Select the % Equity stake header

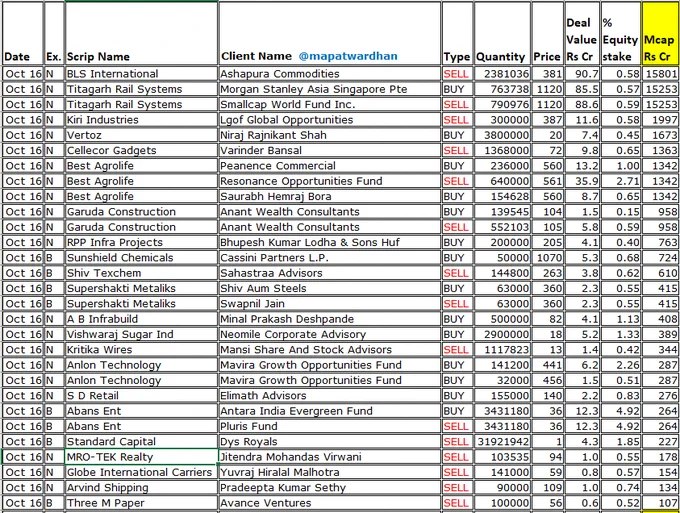[x=621, y=34]
